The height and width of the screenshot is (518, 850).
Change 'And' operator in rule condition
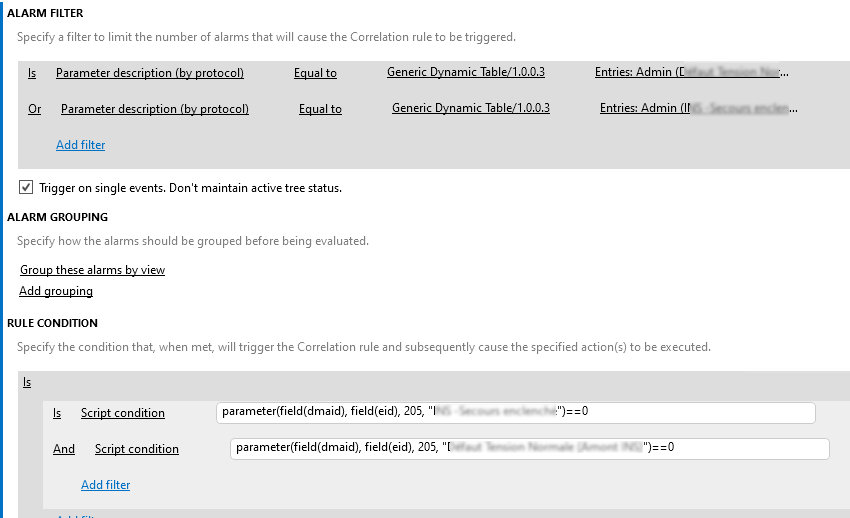pos(63,449)
